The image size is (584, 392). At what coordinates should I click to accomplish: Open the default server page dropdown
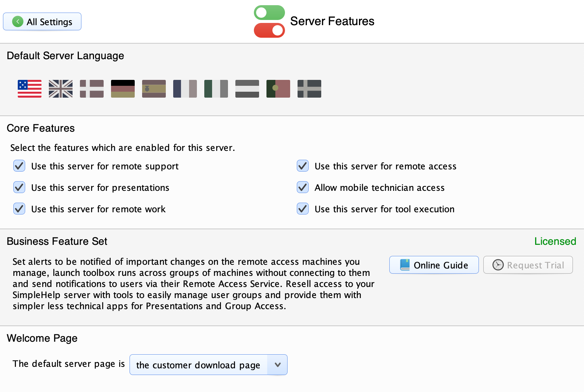[208, 365]
